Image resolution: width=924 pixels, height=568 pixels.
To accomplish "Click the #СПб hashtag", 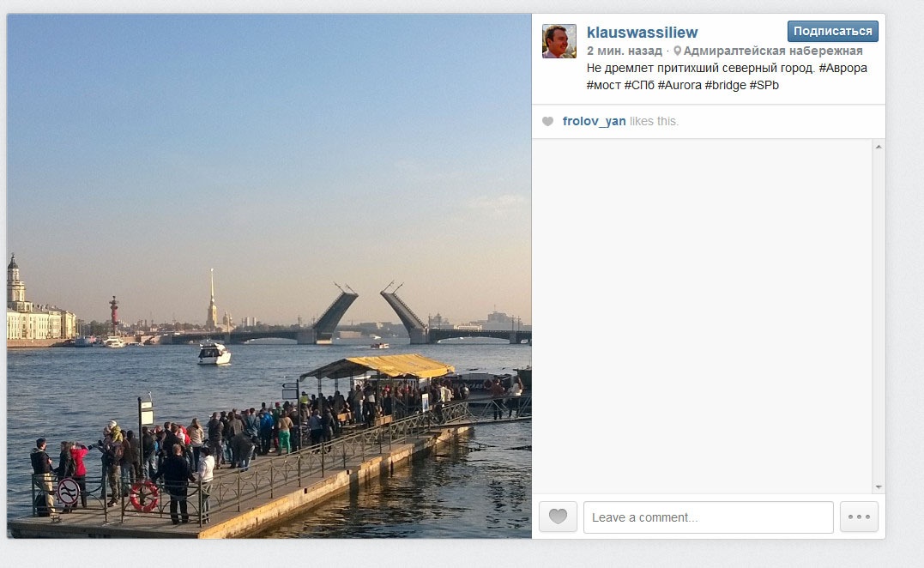I will pos(639,85).
